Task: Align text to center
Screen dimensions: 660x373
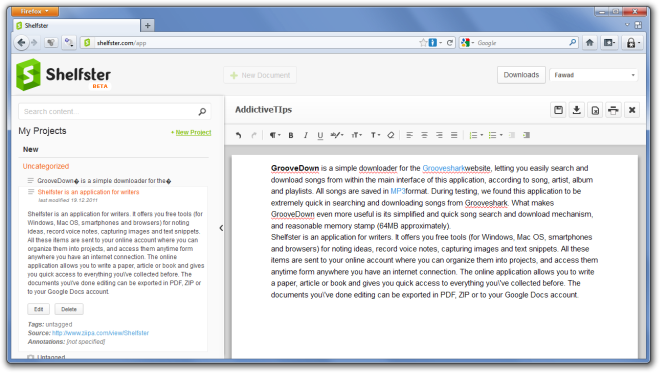Action: [x=424, y=135]
